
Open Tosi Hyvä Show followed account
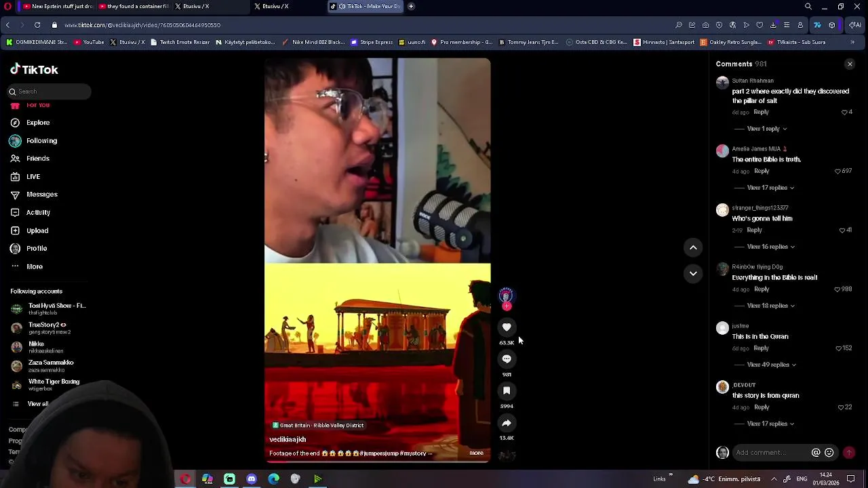(49, 309)
